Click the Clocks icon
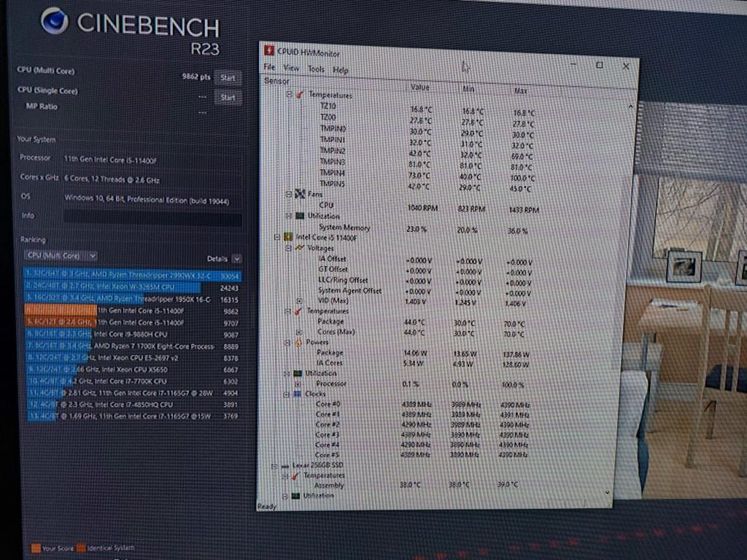Image resolution: width=747 pixels, height=560 pixels. point(298,394)
